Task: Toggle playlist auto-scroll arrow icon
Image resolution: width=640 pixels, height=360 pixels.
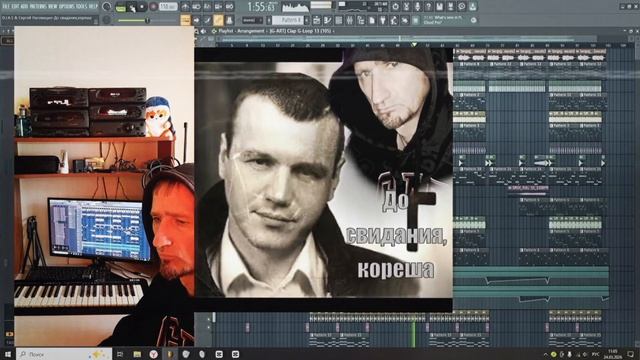Action: [x=196, y=20]
